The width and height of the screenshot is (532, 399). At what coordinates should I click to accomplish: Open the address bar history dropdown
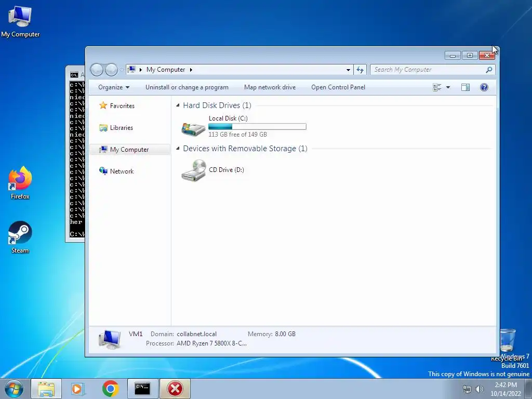click(x=348, y=70)
